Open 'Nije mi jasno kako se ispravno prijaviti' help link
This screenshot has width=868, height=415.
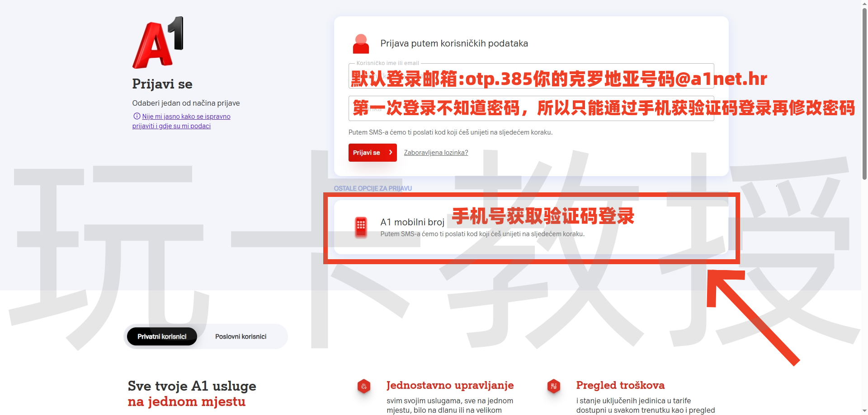181,121
